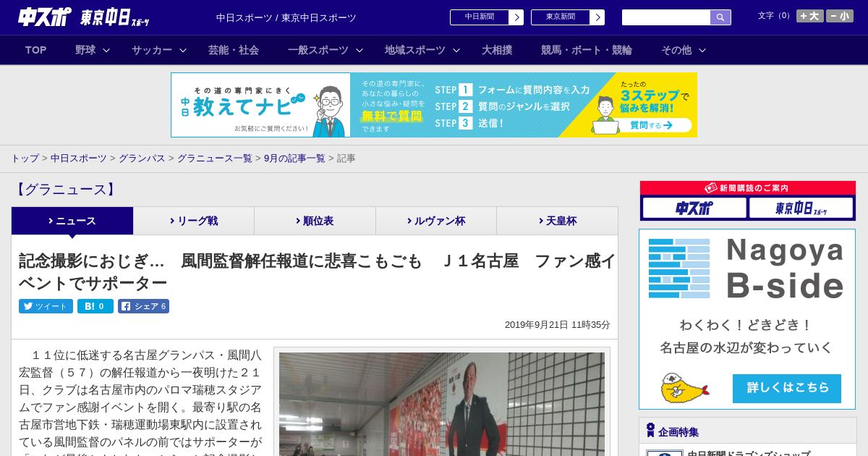Click the 企画特集 section heading
The height and width of the screenshot is (456, 868).
pos(678,431)
